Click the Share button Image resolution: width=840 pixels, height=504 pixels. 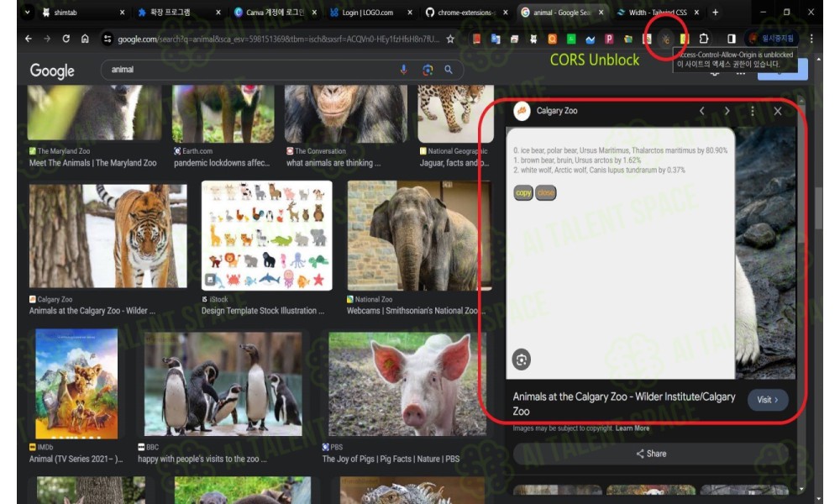(x=651, y=454)
